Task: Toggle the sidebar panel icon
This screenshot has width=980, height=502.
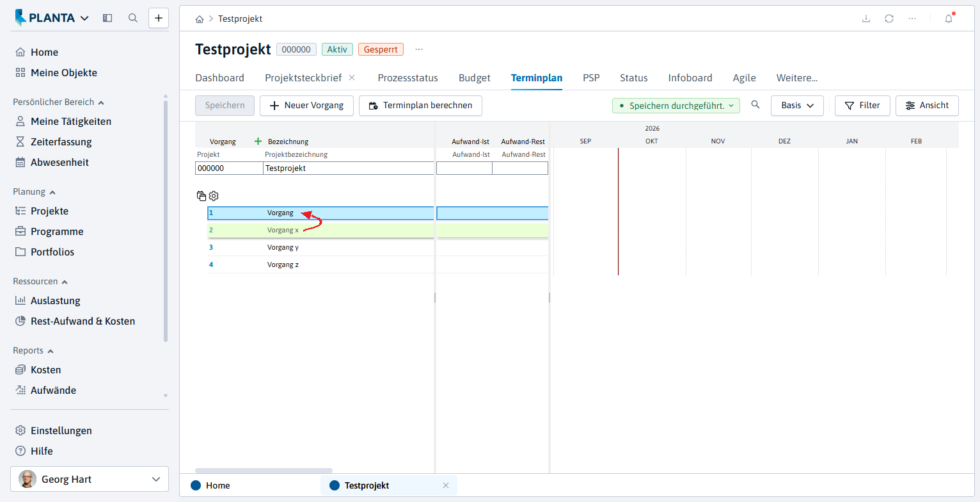Action: [x=107, y=18]
